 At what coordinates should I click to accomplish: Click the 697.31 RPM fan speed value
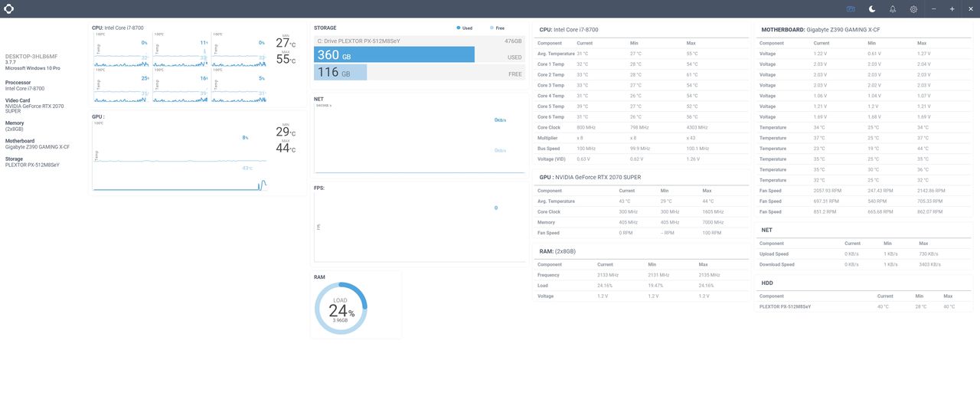tap(825, 201)
